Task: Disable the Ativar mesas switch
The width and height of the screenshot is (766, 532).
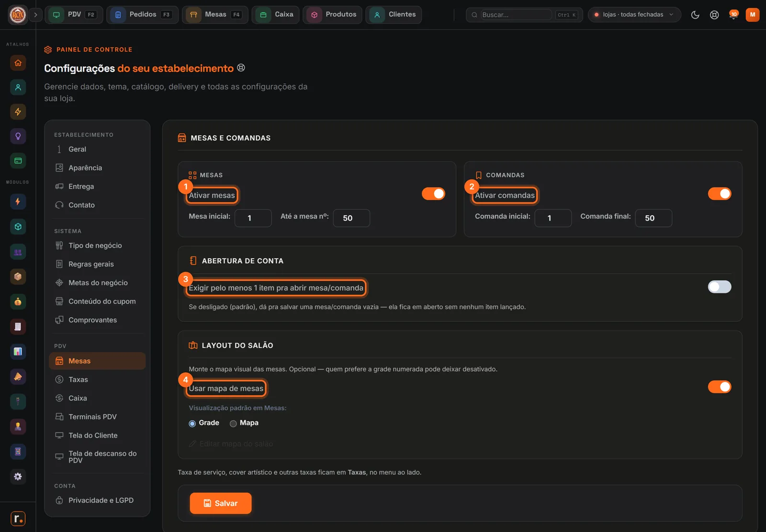Action: pos(433,194)
